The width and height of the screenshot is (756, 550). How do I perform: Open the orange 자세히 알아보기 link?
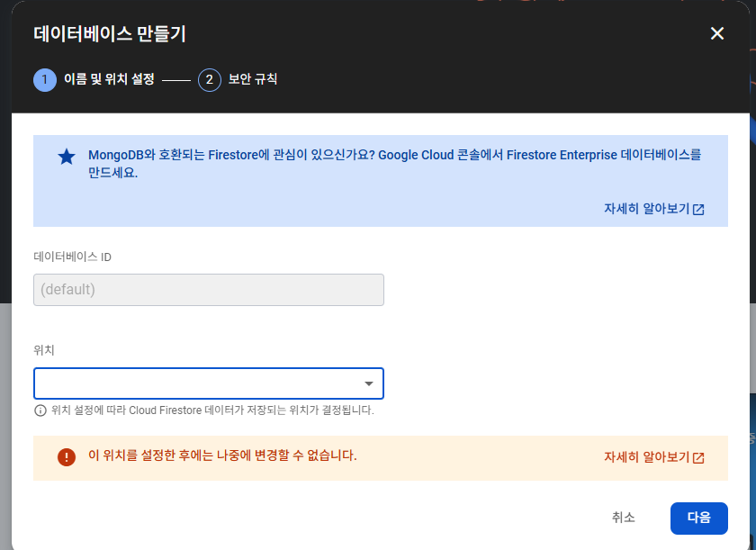[x=646, y=457]
